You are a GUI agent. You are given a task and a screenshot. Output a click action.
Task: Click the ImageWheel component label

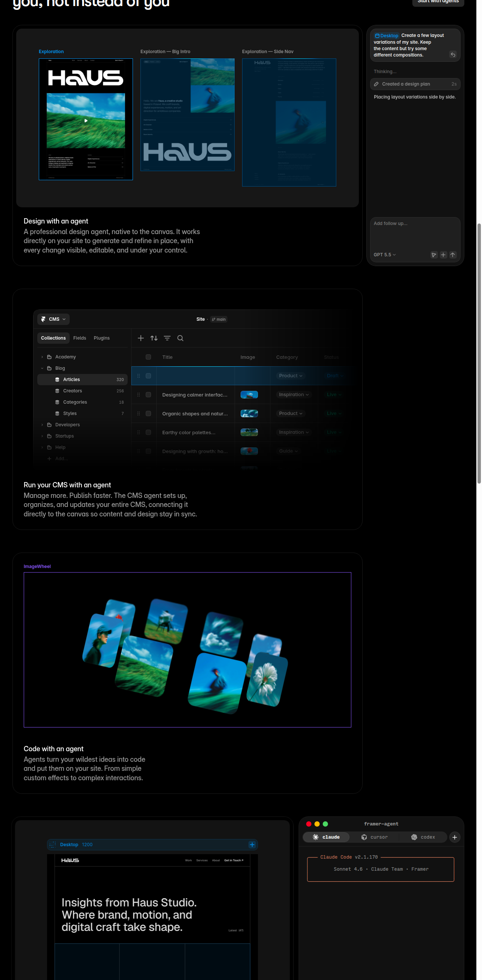coord(37,567)
